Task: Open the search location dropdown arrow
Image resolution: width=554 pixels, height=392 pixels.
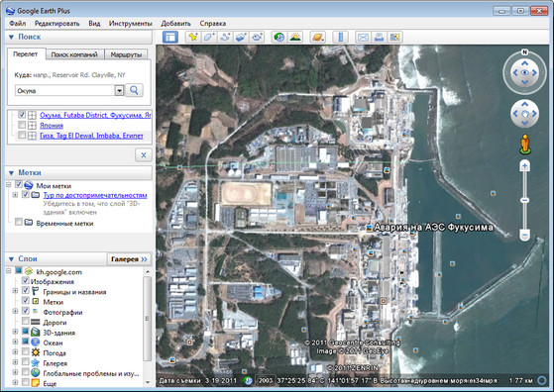Action: coord(119,91)
